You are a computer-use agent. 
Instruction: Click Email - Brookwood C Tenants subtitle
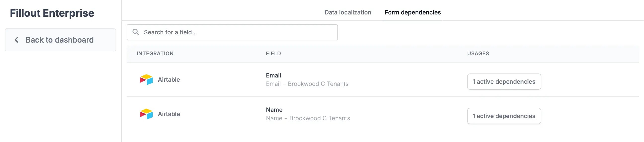pos(307,84)
